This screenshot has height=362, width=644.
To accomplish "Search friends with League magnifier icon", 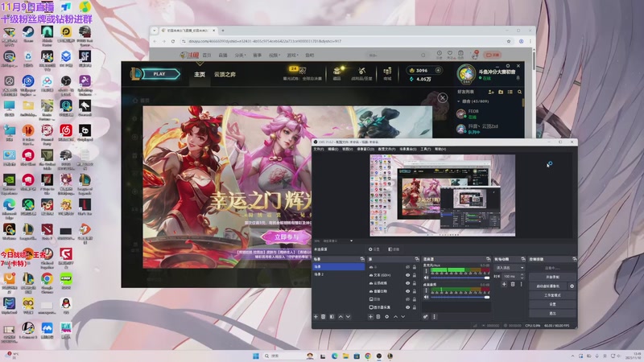I will pyautogui.click(x=519, y=92).
